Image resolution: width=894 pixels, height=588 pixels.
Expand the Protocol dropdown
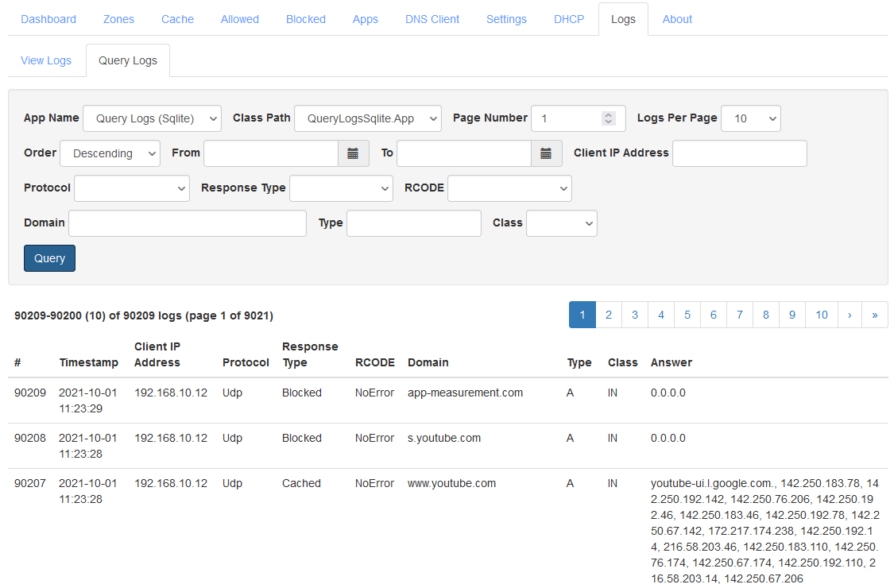[131, 188]
